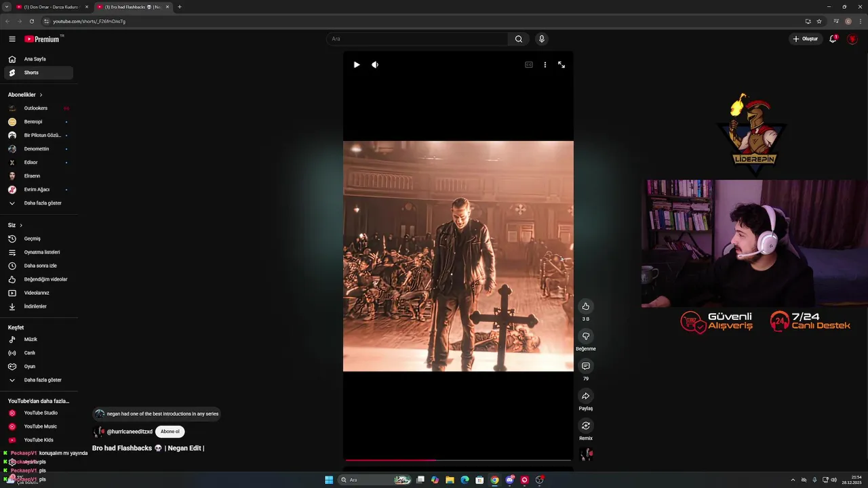Screen dimensions: 868x488
Task: Switch to the Don Omar Danza Kuduro tab
Action: point(52,7)
